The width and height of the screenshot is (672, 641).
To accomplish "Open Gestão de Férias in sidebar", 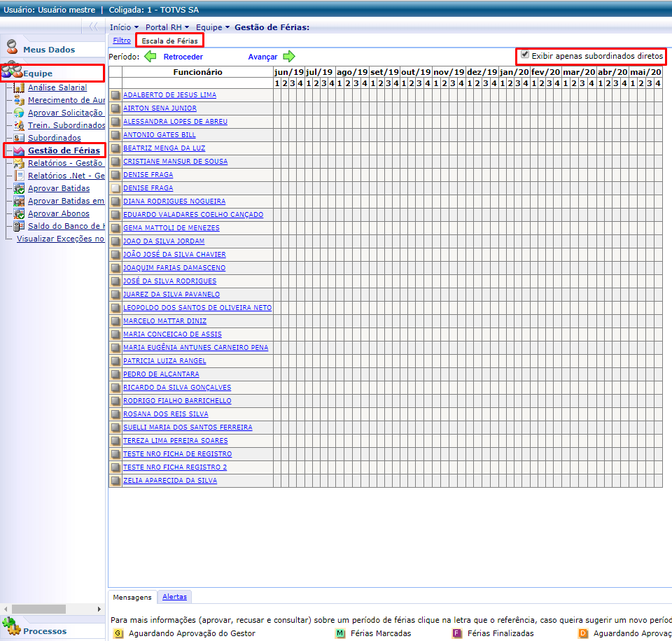I will tap(64, 151).
